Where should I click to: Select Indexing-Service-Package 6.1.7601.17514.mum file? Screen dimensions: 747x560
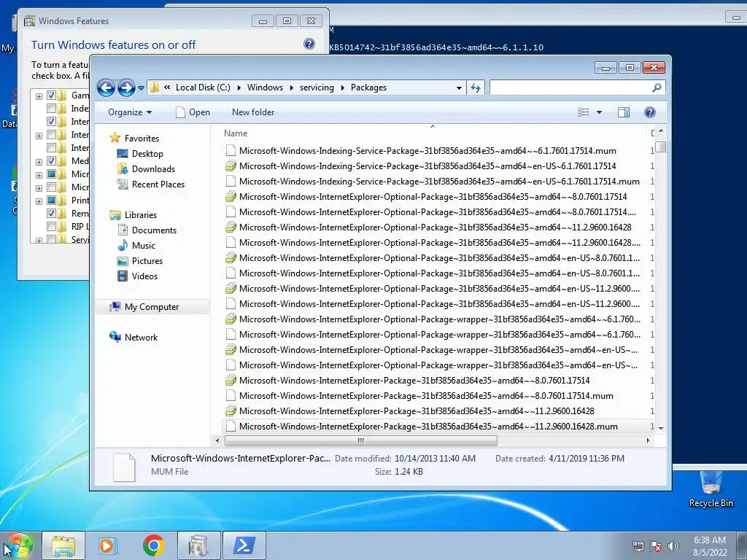coord(427,151)
